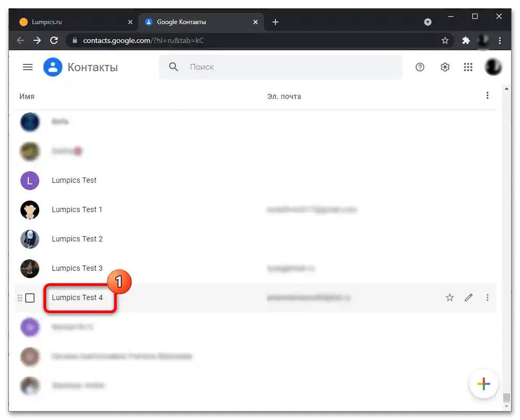Reload the current page
This screenshot has width=520, height=420.
[x=54, y=40]
